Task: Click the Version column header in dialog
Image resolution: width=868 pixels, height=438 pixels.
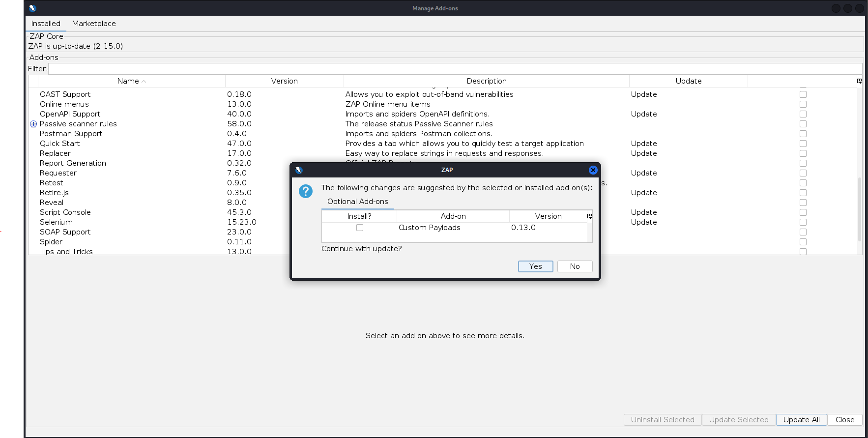Action: coord(548,216)
